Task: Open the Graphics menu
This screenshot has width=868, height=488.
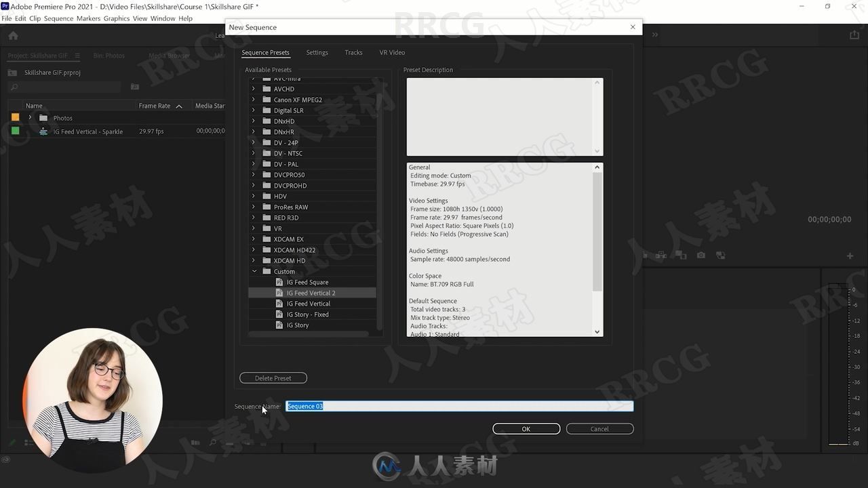Action: [x=117, y=18]
